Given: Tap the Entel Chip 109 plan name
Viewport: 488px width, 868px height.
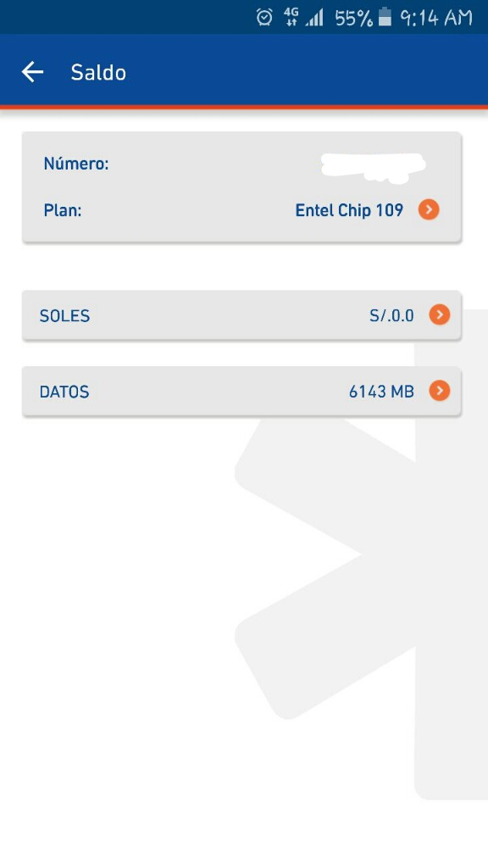Looking at the screenshot, I should [x=349, y=210].
